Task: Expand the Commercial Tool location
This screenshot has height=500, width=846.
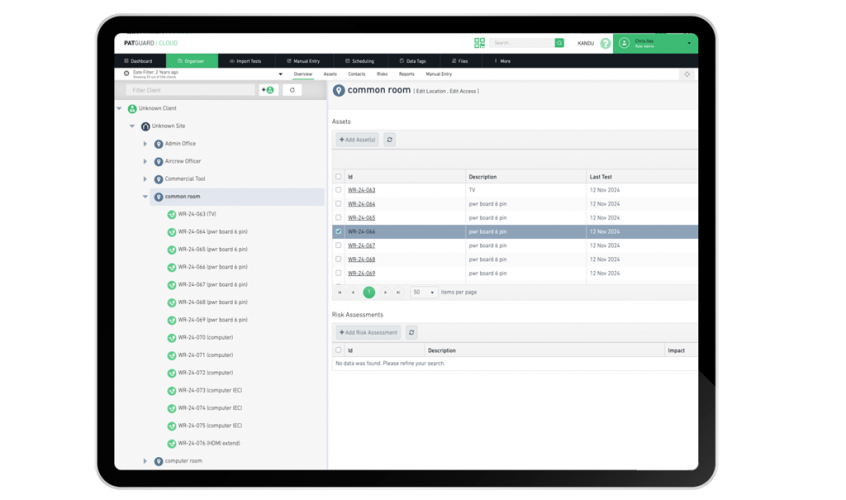Action: [145, 179]
